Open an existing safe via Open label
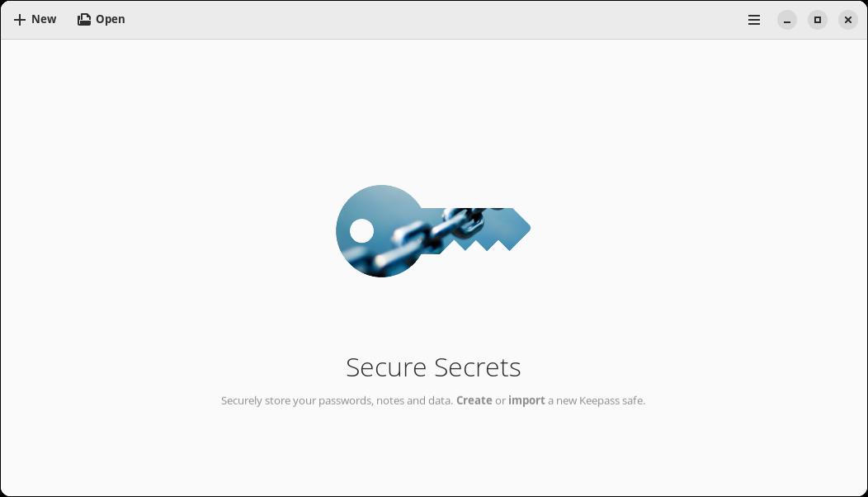 [x=111, y=19]
